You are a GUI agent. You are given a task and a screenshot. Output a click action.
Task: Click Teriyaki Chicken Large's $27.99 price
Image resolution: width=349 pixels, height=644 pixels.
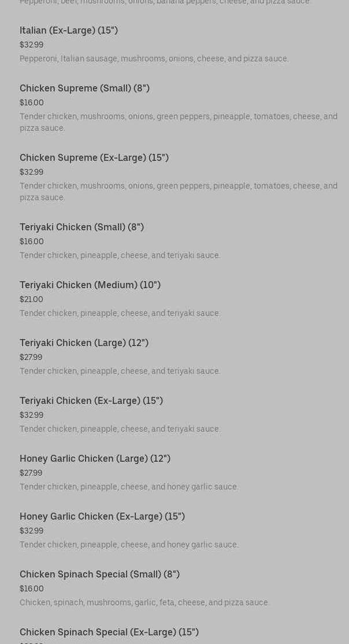31,357
